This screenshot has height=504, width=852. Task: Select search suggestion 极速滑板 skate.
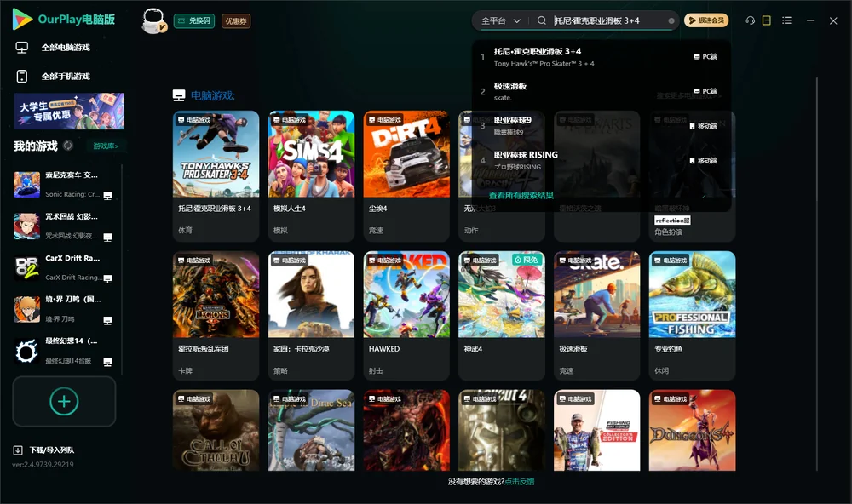[601, 91]
